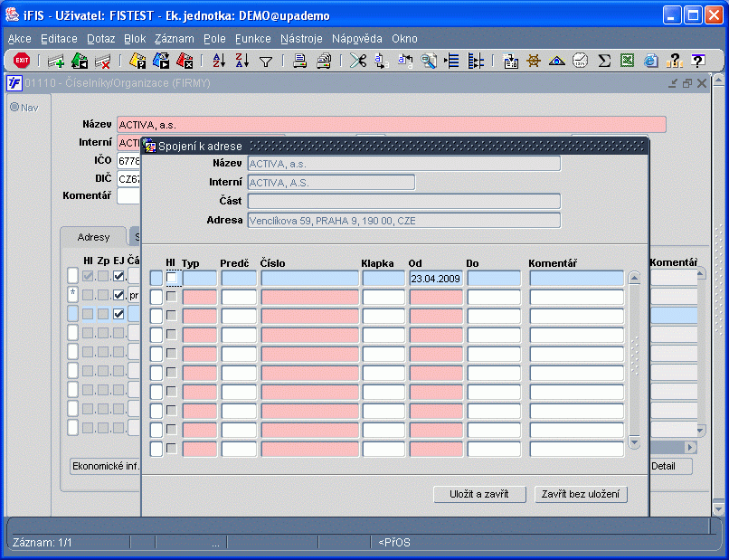The height and width of the screenshot is (560, 729).
Task: Toggle EJ checkbox in third Adresy row
Action: tap(118, 314)
